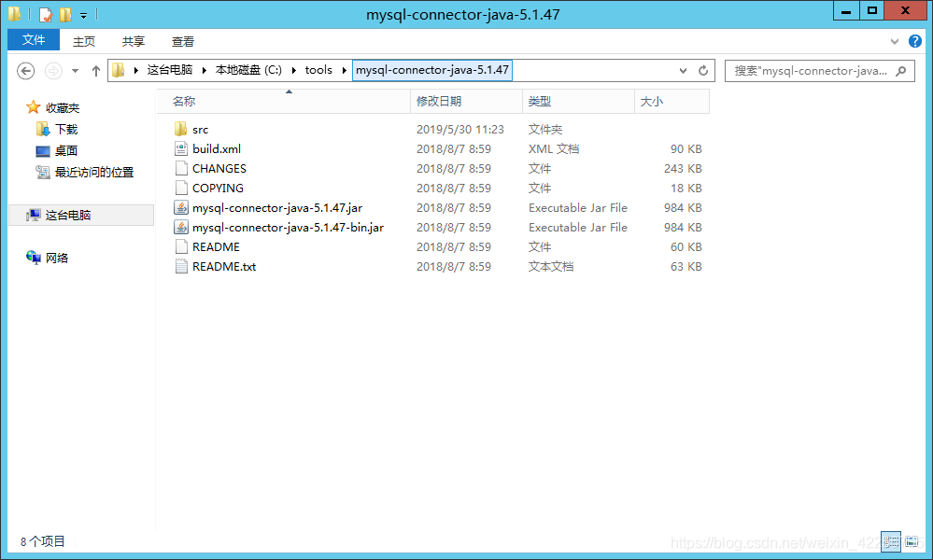Viewport: 933px width, 560px height.
Task: Select the README file icon without extension
Action: click(181, 246)
